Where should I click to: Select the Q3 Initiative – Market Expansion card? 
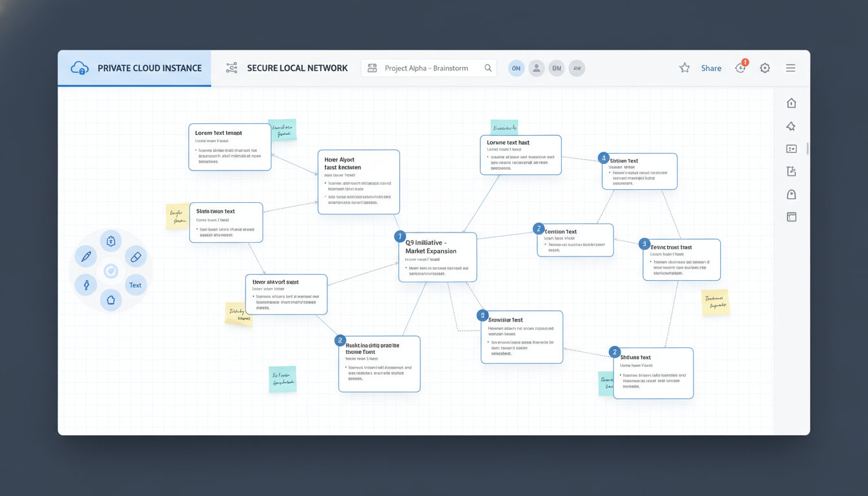(x=438, y=257)
